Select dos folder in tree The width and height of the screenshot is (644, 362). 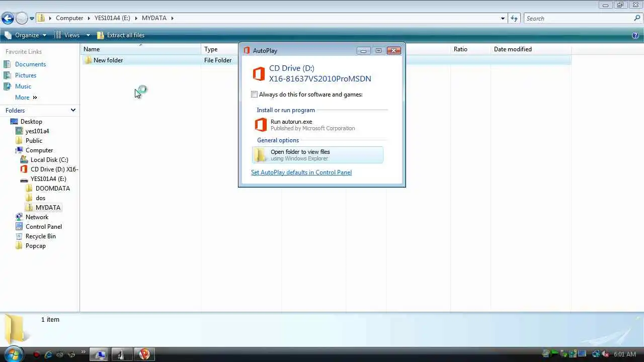pyautogui.click(x=40, y=198)
